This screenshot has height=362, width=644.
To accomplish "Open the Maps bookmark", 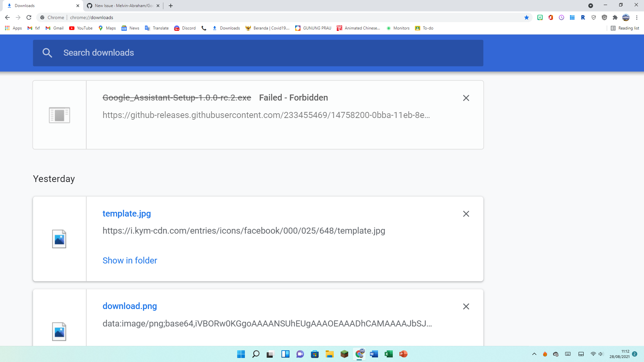I will tap(107, 28).
